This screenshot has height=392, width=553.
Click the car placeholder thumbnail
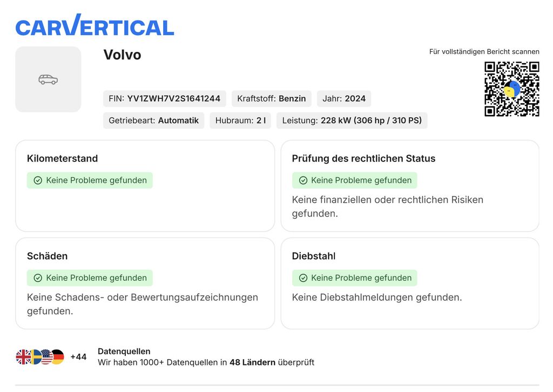[48, 79]
